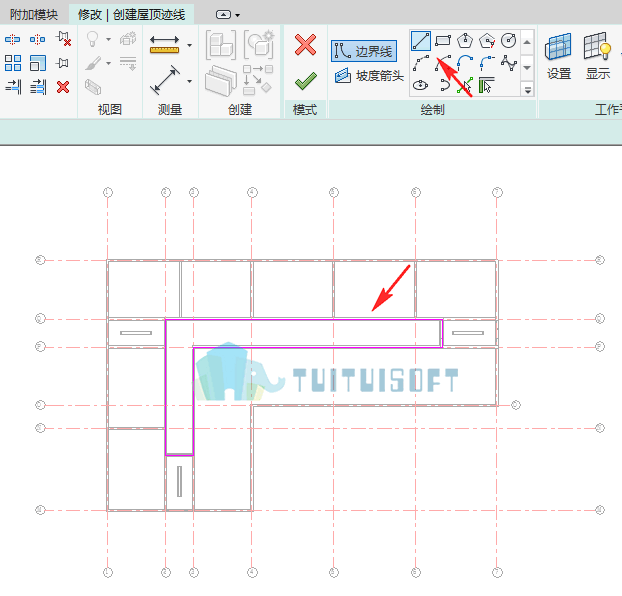Click the 创建 panel title
Viewport: 622px width, 596px height.
click(240, 110)
